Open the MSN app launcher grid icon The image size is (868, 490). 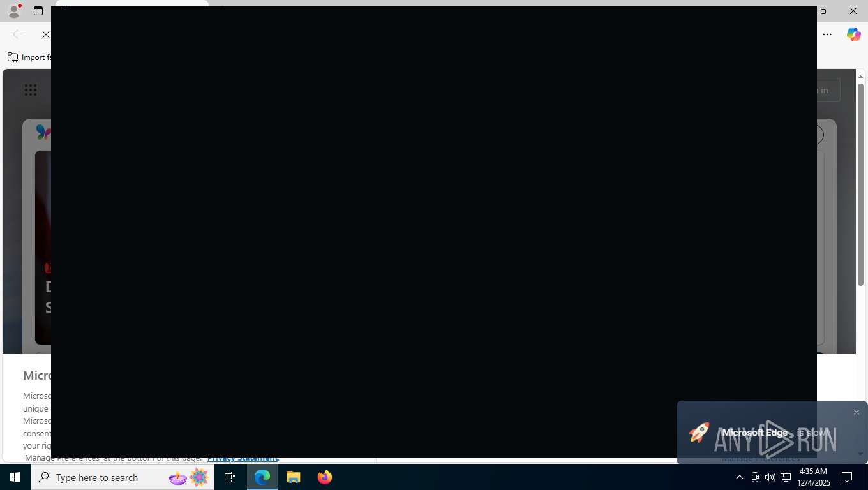[31, 90]
